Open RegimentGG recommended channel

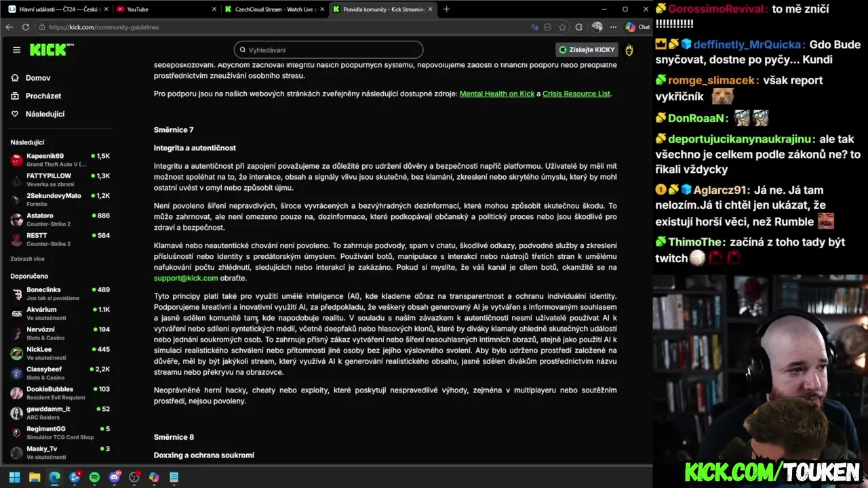60,432
